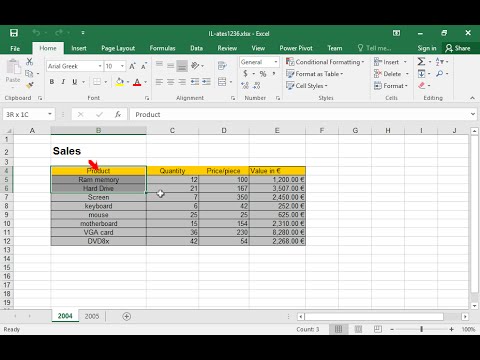
Task: Switch to Page Layout view in status bar
Action: pos(358,329)
